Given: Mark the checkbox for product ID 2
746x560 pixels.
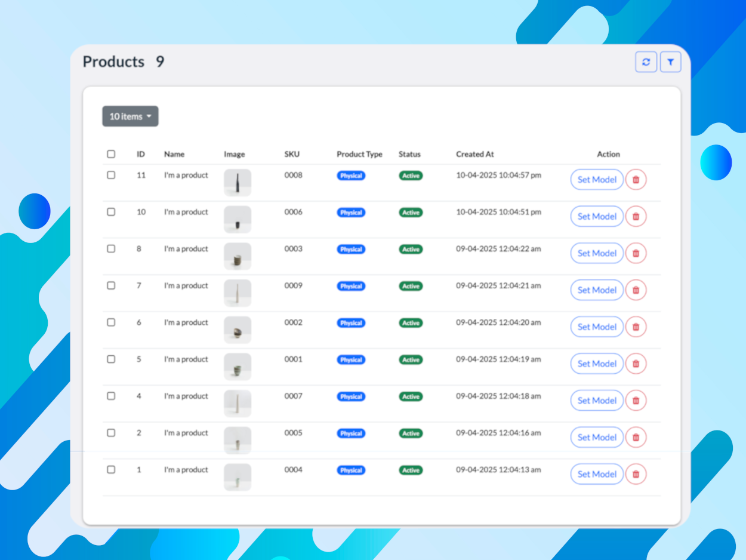Looking at the screenshot, I should [111, 433].
